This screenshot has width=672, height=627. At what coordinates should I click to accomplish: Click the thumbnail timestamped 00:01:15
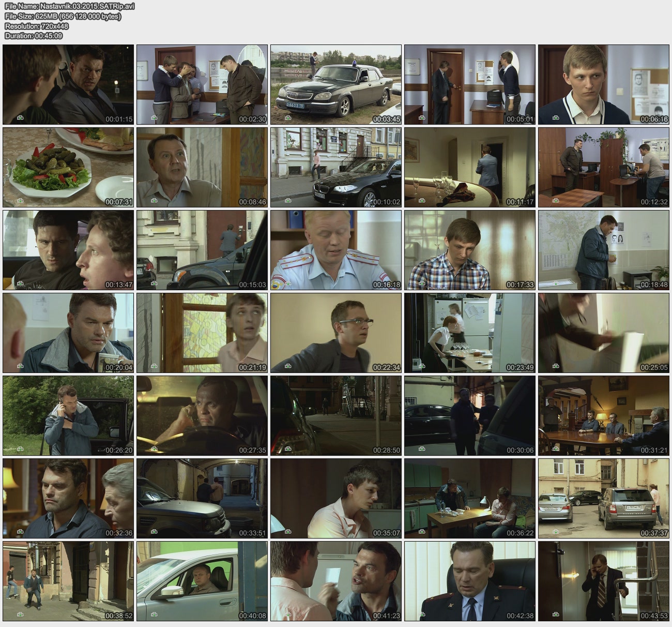coord(68,84)
